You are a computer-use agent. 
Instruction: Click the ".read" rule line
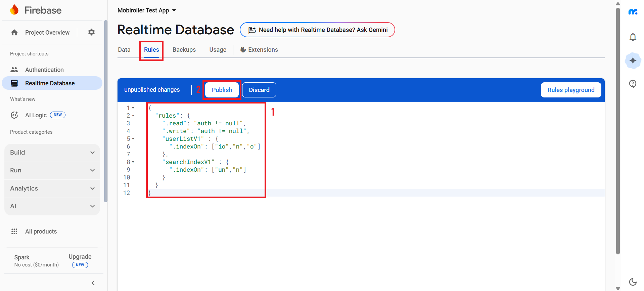pos(204,124)
